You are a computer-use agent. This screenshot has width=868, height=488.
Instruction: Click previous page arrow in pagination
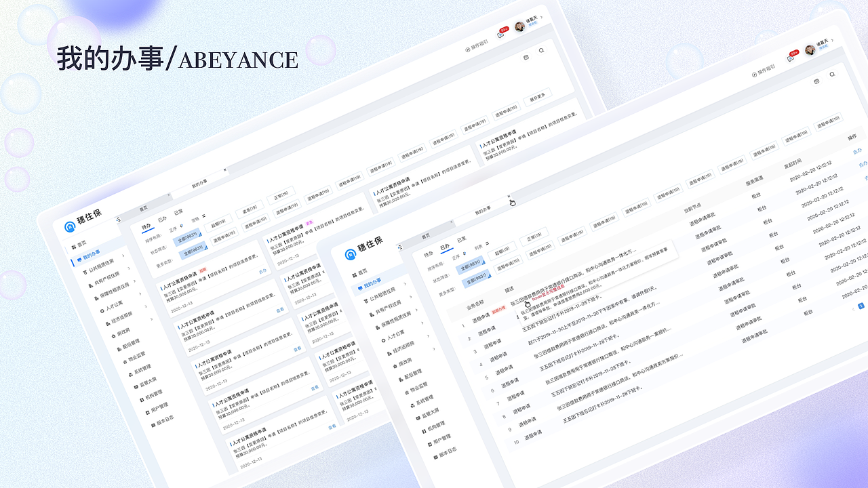[x=854, y=309]
